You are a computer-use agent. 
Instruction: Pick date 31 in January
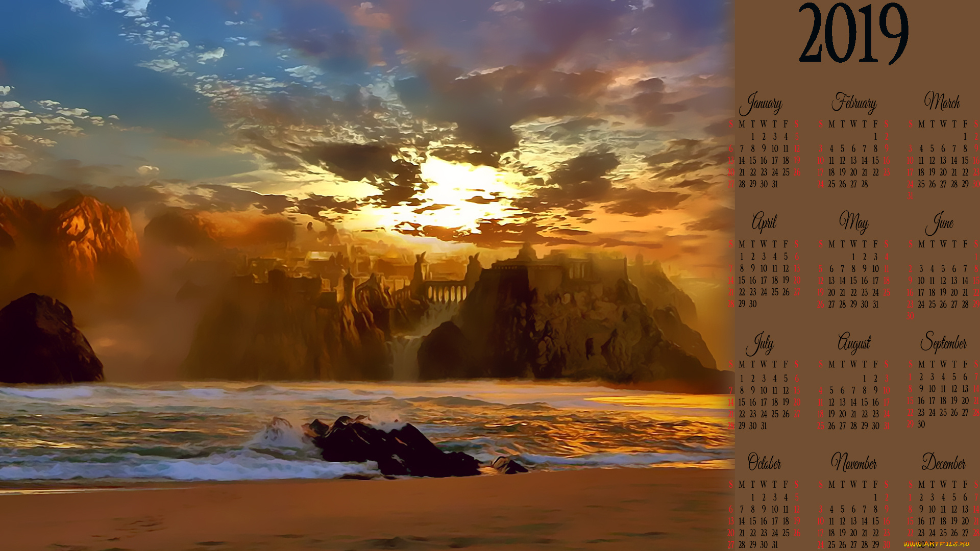[x=775, y=184]
